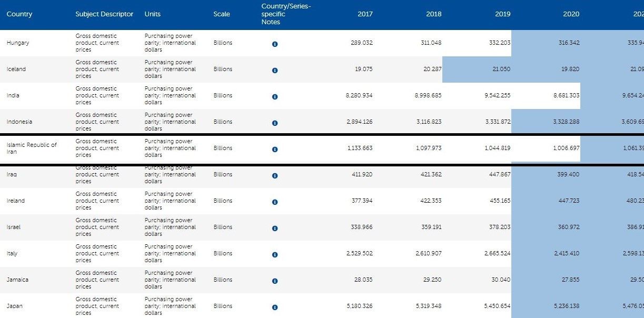Open the Iceland country notes info icon
Viewport: 644px width, 318px height.
pyautogui.click(x=275, y=71)
